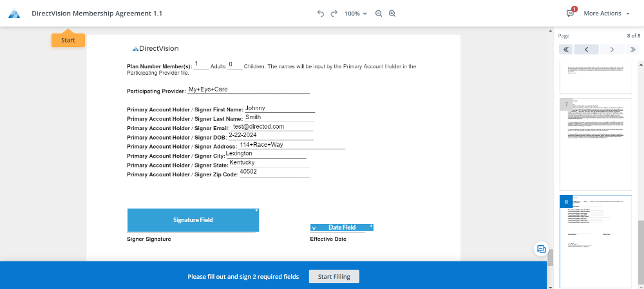This screenshot has width=644, height=289.
Task: Click the Start Filling button
Action: click(334, 276)
